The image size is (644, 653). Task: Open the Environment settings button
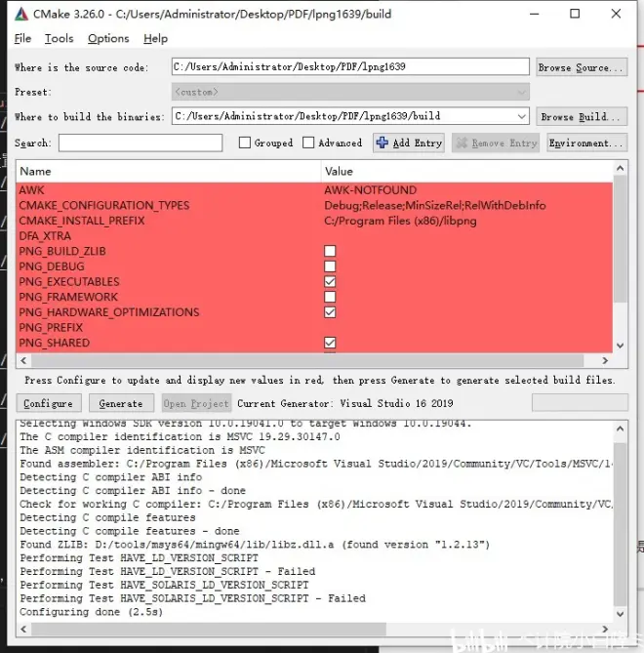[587, 143]
